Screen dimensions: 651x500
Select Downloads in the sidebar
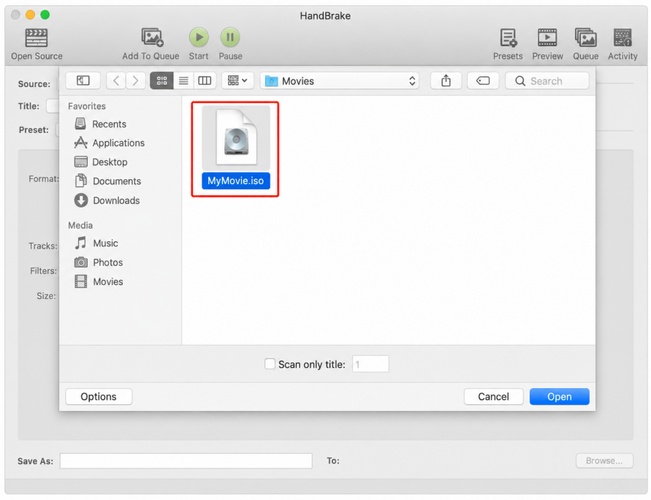tap(108, 201)
